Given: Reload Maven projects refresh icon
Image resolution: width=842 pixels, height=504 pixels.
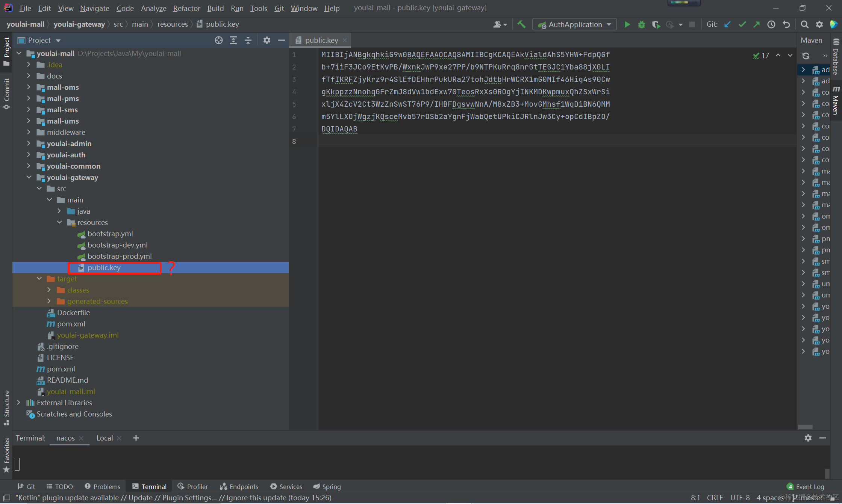Looking at the screenshot, I should [806, 56].
